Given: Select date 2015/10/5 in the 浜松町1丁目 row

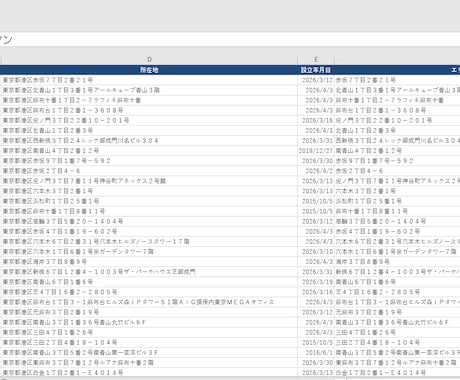Looking at the screenshot, I should click(x=316, y=201).
